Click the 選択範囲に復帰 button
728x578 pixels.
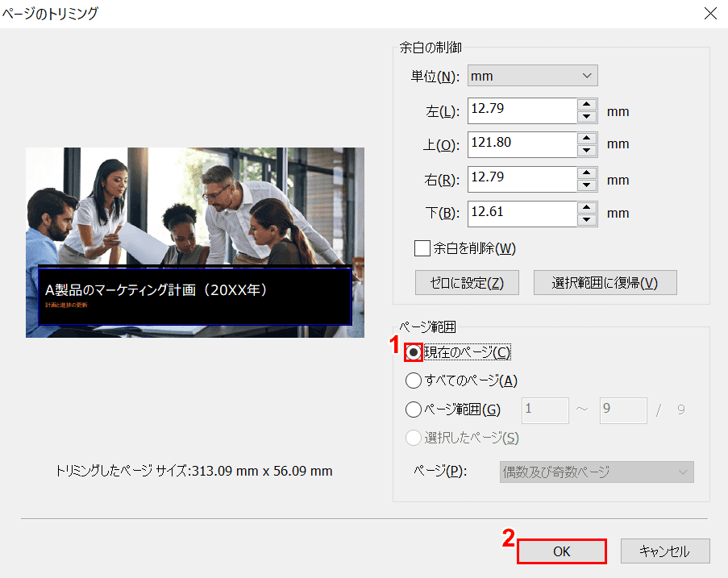click(x=605, y=283)
